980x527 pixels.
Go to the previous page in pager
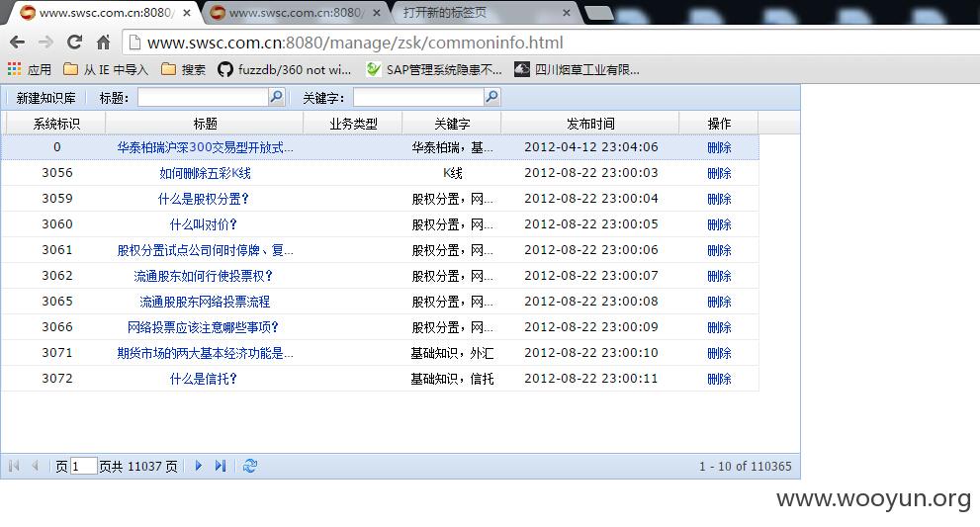pos(36,466)
